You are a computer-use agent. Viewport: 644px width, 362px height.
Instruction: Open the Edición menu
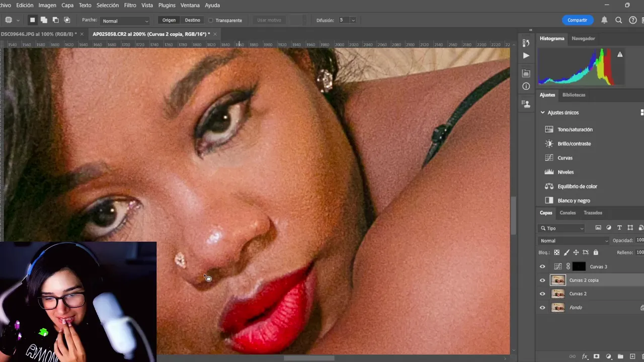tap(25, 5)
